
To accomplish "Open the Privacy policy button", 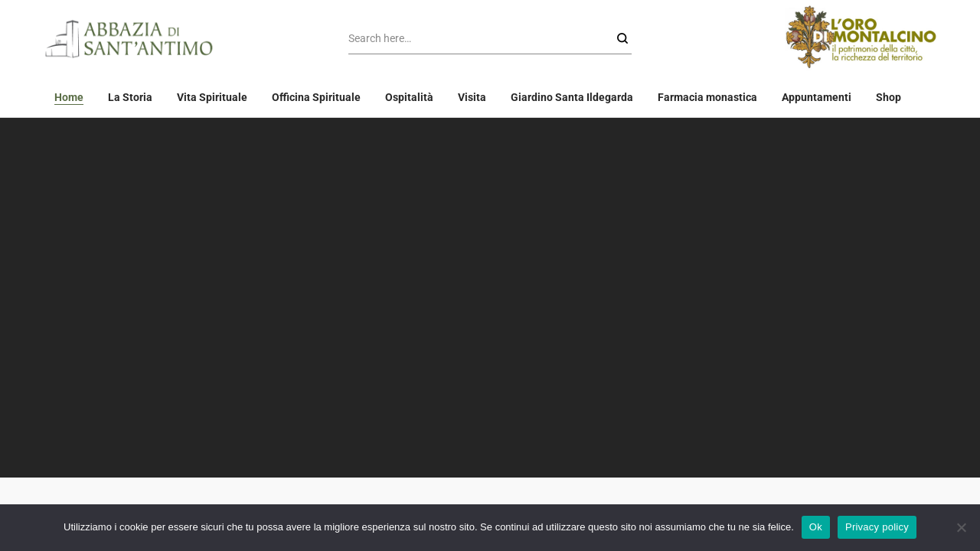I will coord(877,527).
